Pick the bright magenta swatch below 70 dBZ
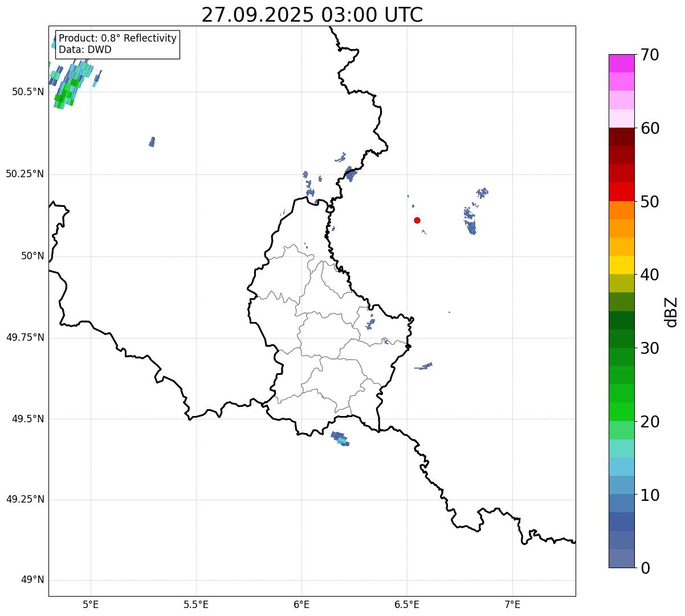This screenshot has height=616, width=685. [x=621, y=63]
